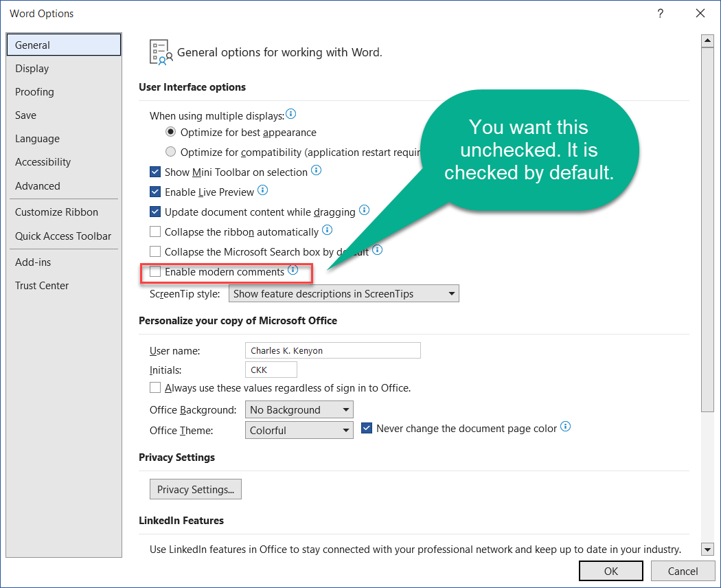Open the Language category
Viewport: 721px width, 588px height.
click(64, 139)
